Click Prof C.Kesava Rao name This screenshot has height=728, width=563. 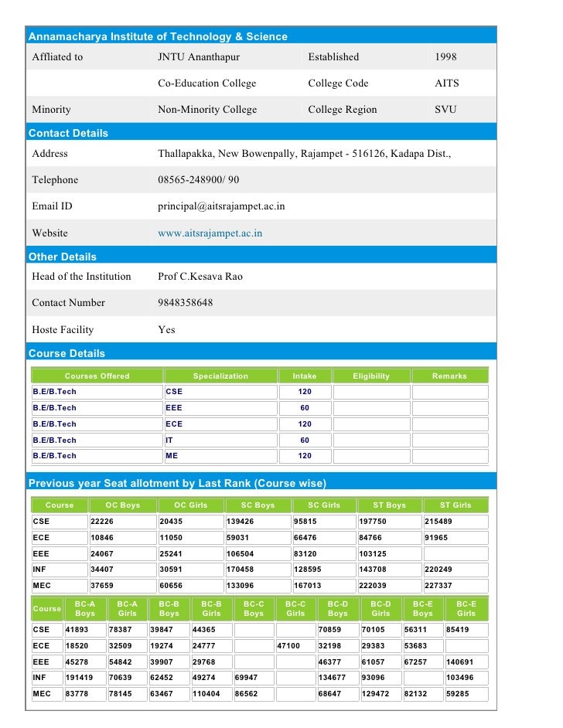[x=200, y=276]
